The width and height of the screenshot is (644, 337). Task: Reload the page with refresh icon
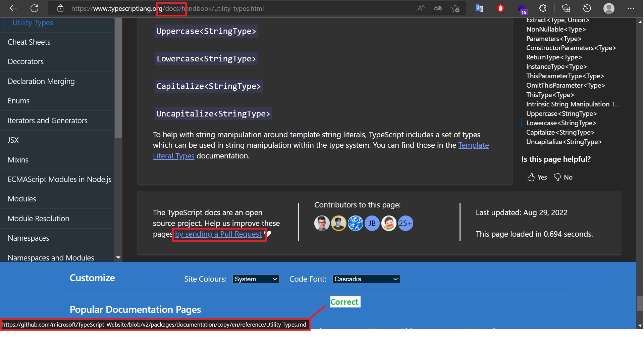coord(34,8)
